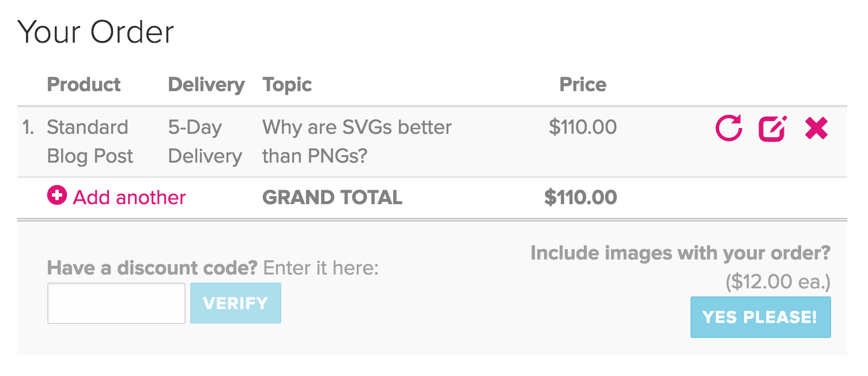Screen dimensions: 868x376
Task: Click the GRAND TOTAL label
Action: pos(333,197)
